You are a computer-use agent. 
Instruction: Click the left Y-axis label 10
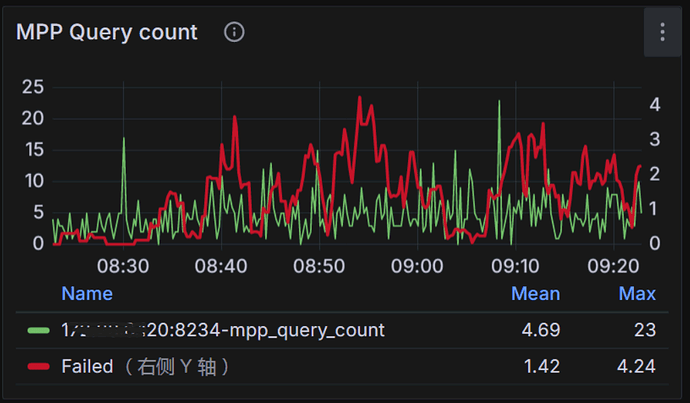34,181
